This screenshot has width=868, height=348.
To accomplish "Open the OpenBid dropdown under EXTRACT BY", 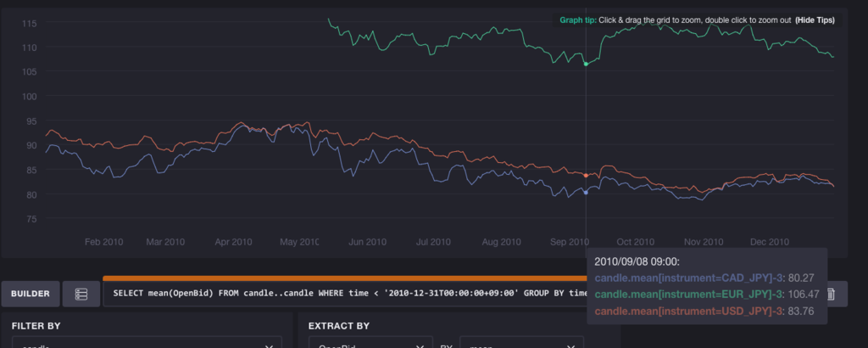I will pos(370,344).
